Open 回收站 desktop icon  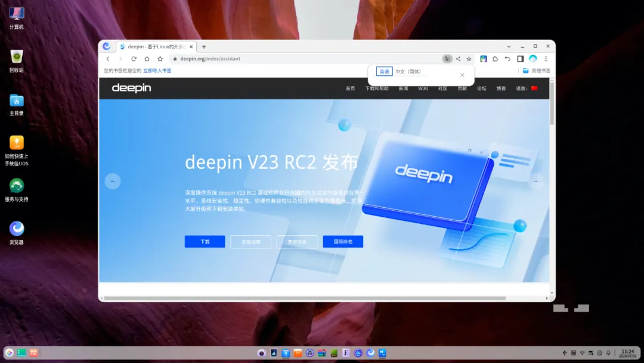coord(17,61)
